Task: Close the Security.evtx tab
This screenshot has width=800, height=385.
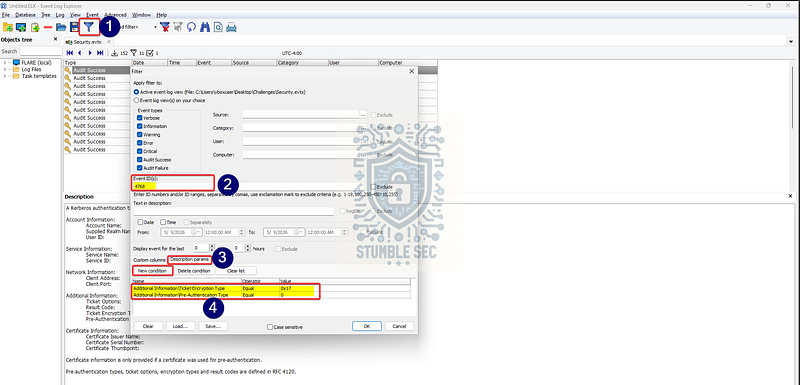Action: (109, 42)
